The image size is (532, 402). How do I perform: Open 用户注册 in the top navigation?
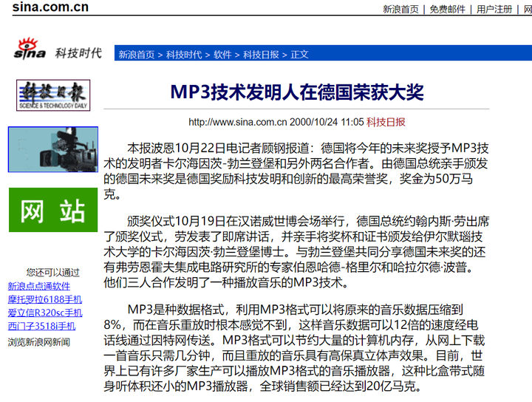coord(494,9)
